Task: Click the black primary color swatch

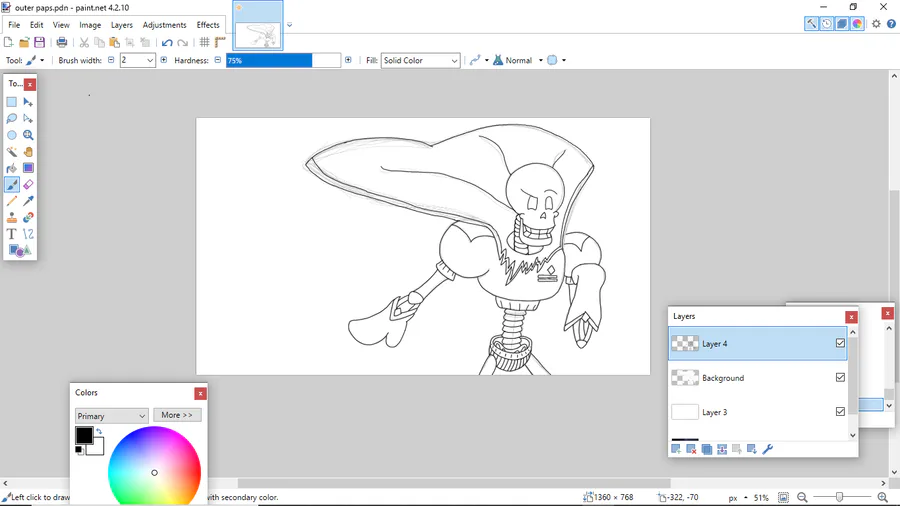Action: pyautogui.click(x=84, y=435)
